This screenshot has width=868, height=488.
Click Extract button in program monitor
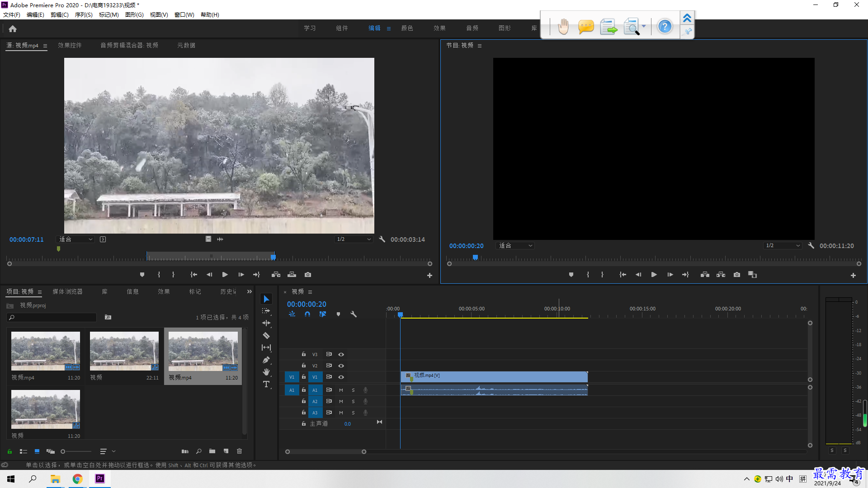point(721,275)
